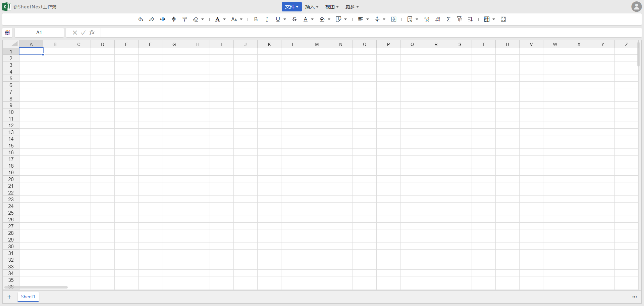The width and height of the screenshot is (644, 306).
Task: Apply the fill color bucket icon
Action: (x=322, y=19)
